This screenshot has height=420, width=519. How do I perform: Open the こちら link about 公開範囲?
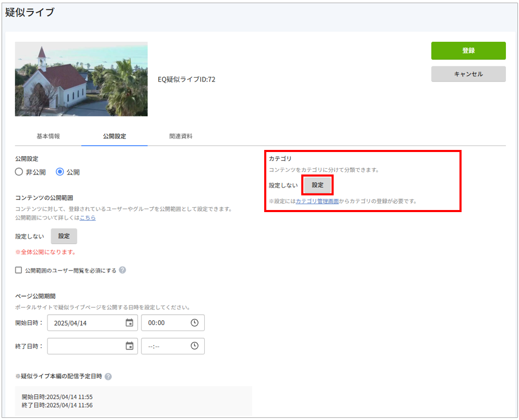pos(88,218)
